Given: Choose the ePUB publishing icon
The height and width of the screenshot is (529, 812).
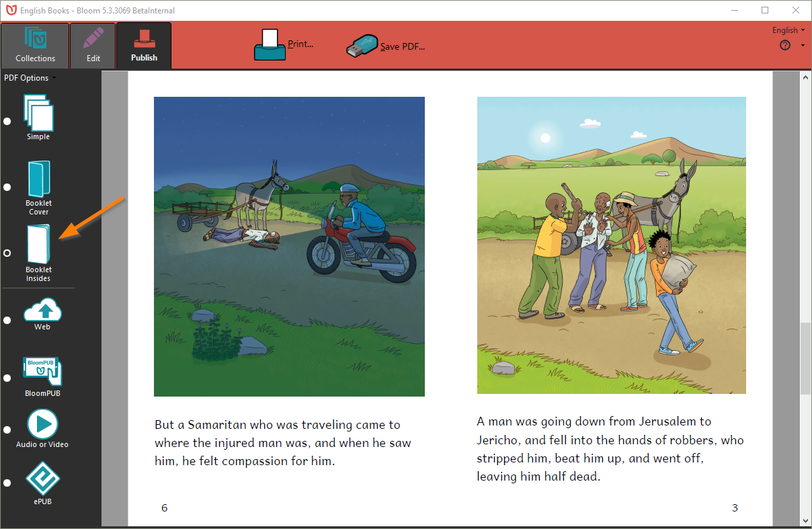Looking at the screenshot, I should click(42, 479).
